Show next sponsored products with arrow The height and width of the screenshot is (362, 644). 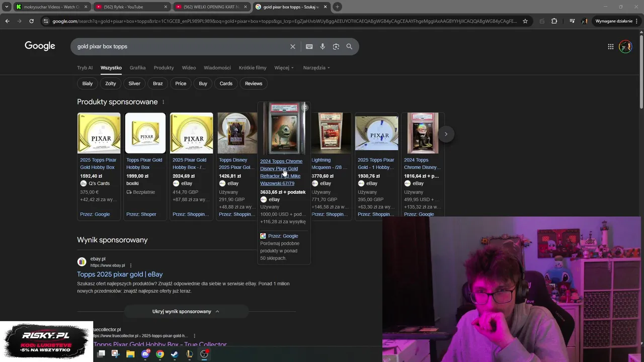pos(446,134)
